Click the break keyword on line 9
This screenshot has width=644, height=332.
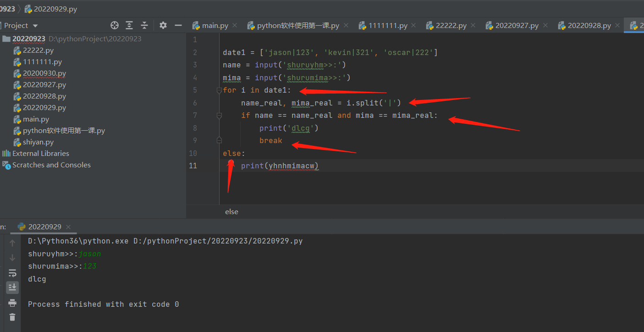(270, 140)
